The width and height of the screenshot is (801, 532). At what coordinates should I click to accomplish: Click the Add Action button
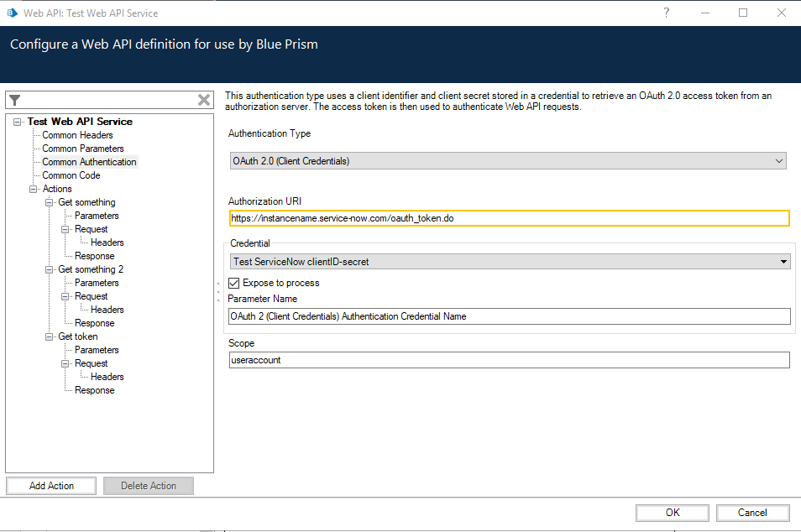click(x=51, y=486)
